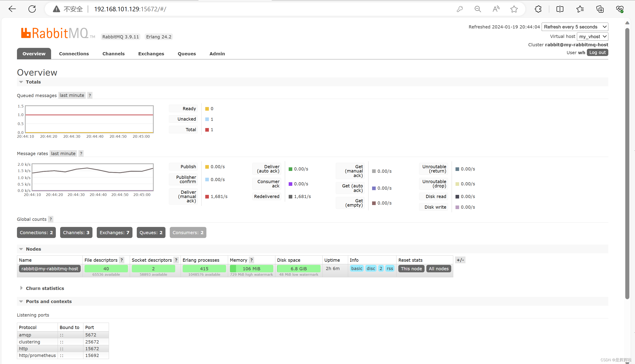This screenshot has width=635, height=364.
Task: Toggle the Unacked series legend label
Action: click(186, 119)
